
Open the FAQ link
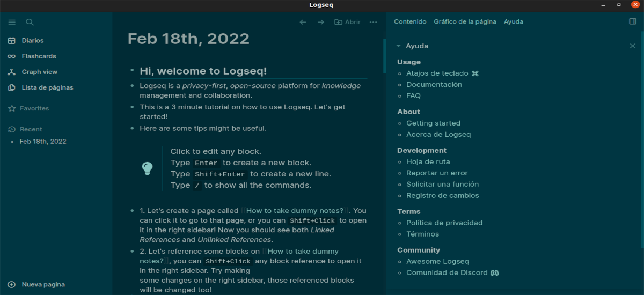click(x=413, y=96)
